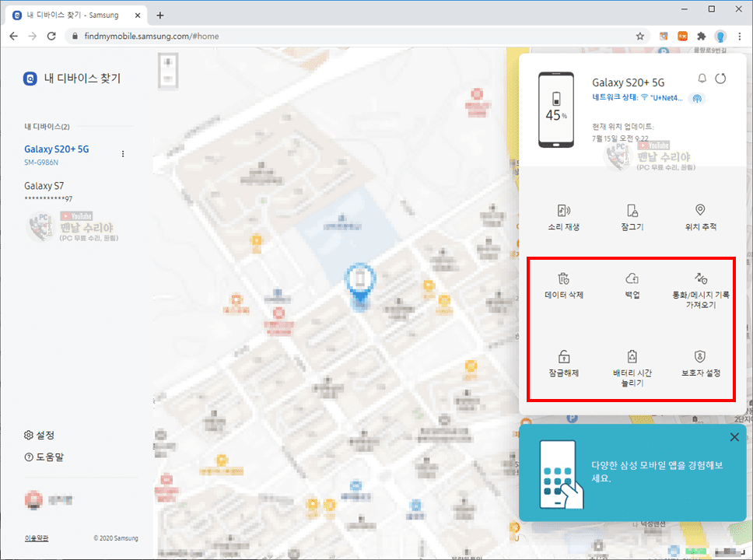753x560 pixels.
Task: Retrieve calls/messages (통화/메시지 기록 가져오기)
Action: 701,291
